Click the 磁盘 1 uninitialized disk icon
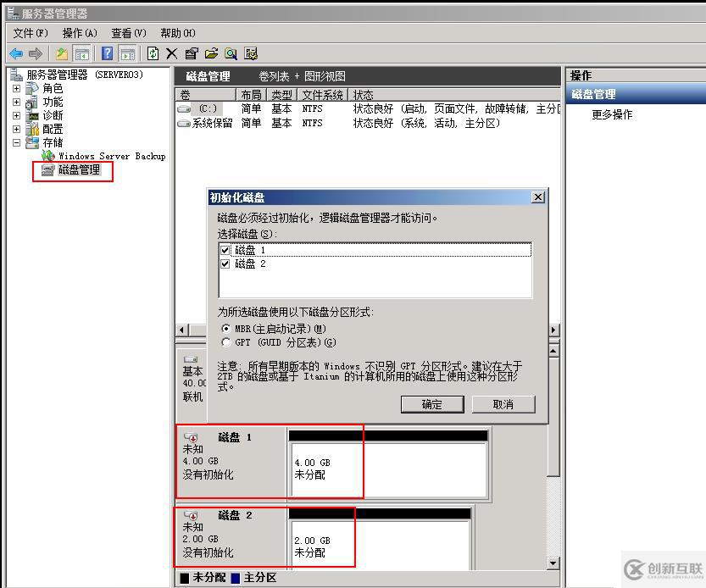Viewport: 706px width, 588px height. (x=191, y=437)
